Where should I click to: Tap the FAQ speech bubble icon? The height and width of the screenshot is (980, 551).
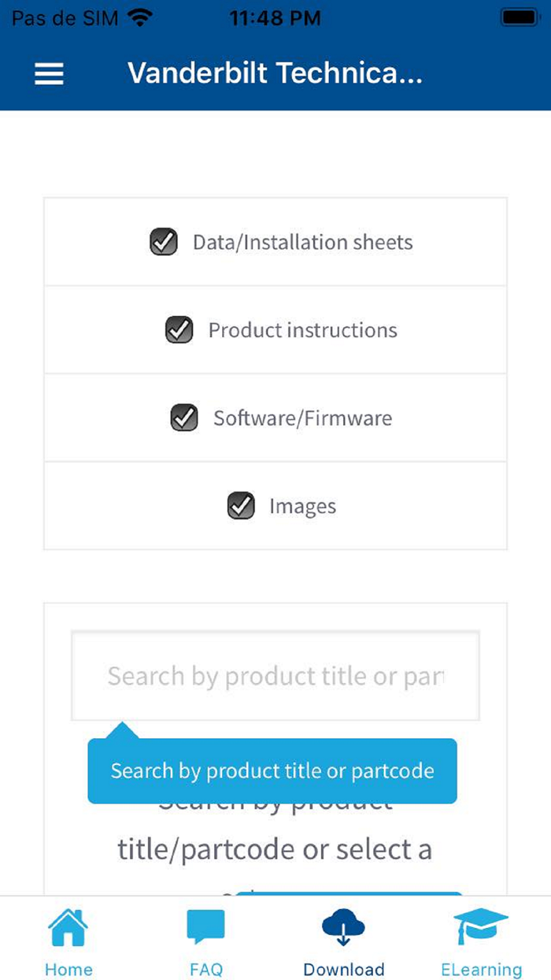point(205,928)
